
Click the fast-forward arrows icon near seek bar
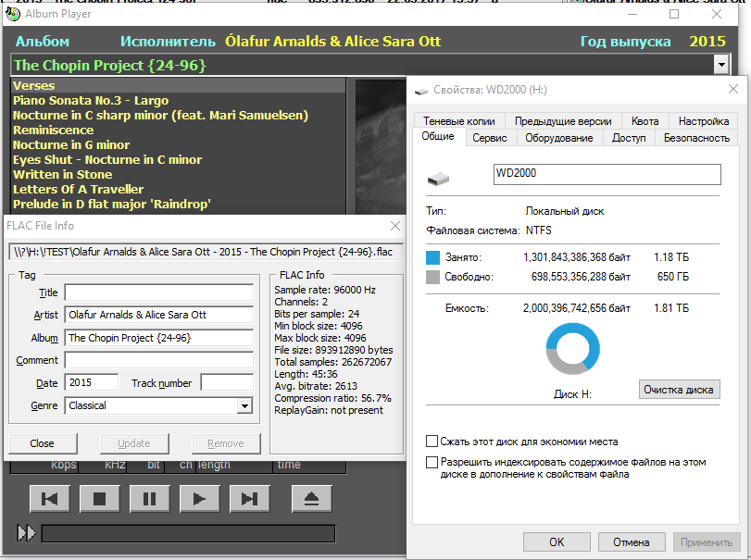27,533
